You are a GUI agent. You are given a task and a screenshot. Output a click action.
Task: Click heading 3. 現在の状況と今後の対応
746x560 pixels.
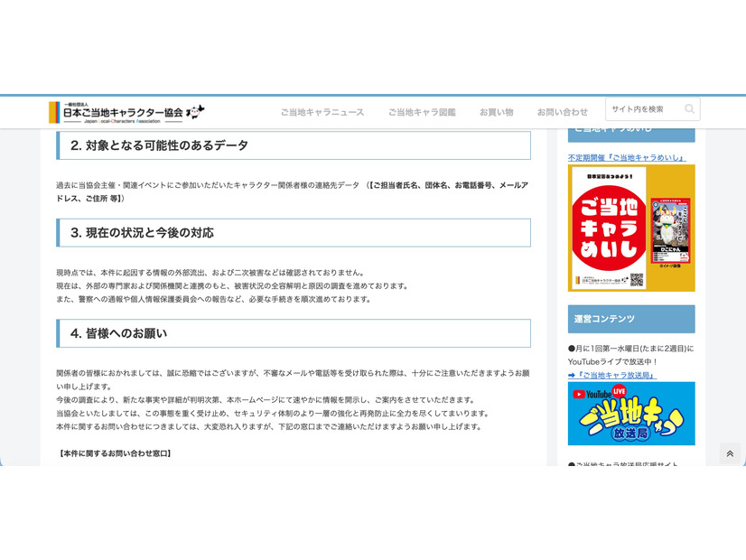click(294, 233)
